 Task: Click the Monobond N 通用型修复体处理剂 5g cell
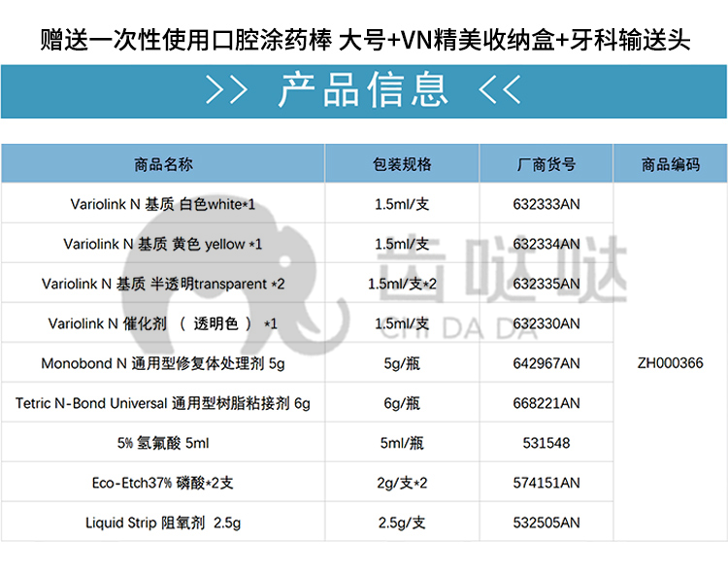tap(163, 363)
